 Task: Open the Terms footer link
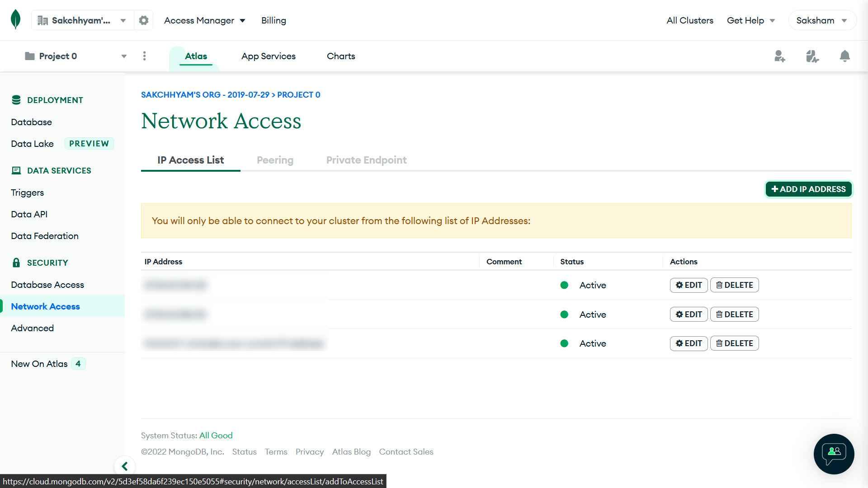[x=276, y=452]
